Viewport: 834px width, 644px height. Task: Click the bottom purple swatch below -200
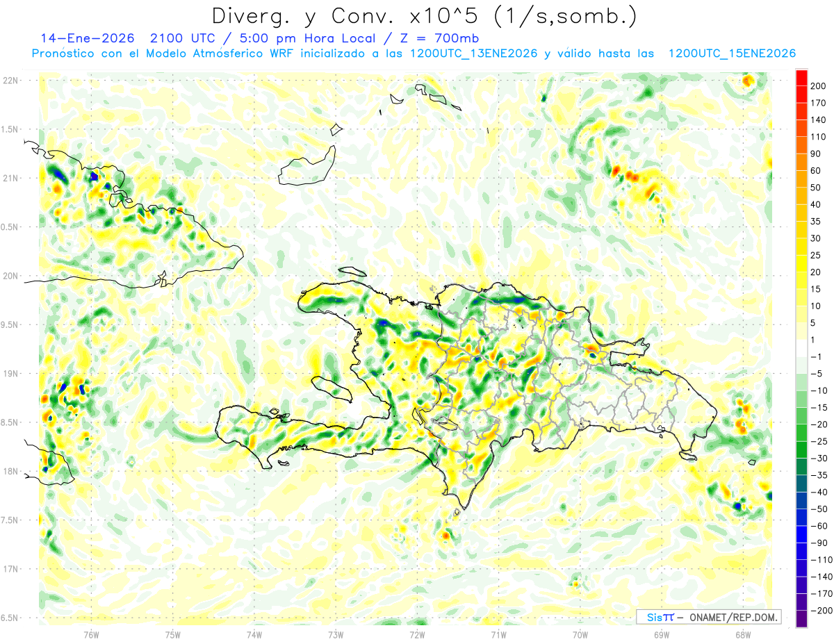coord(801,618)
